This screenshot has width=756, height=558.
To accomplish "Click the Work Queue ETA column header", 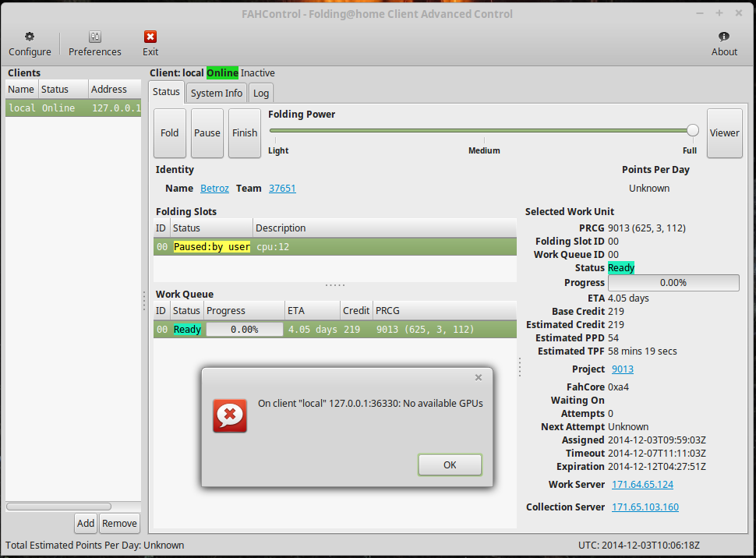I will 313,311.
